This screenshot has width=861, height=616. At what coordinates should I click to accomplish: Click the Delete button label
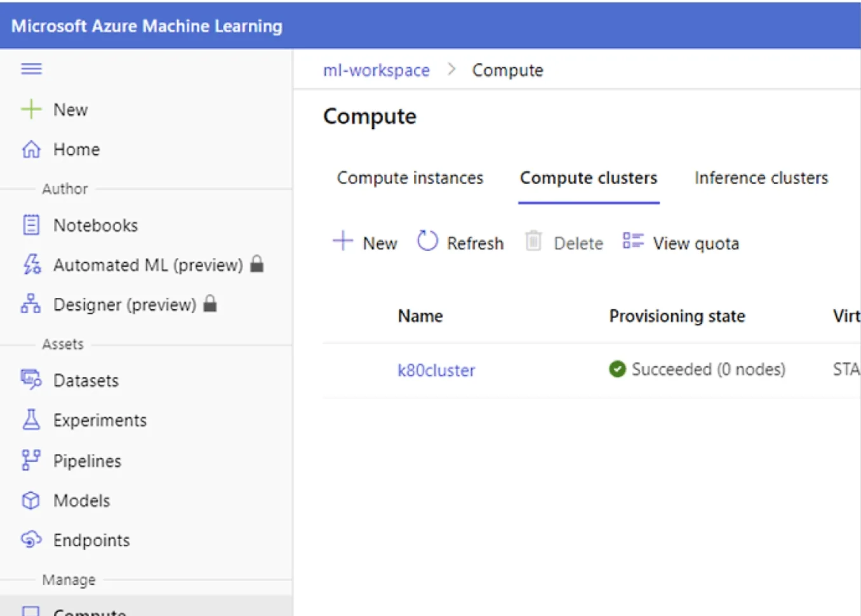578,243
